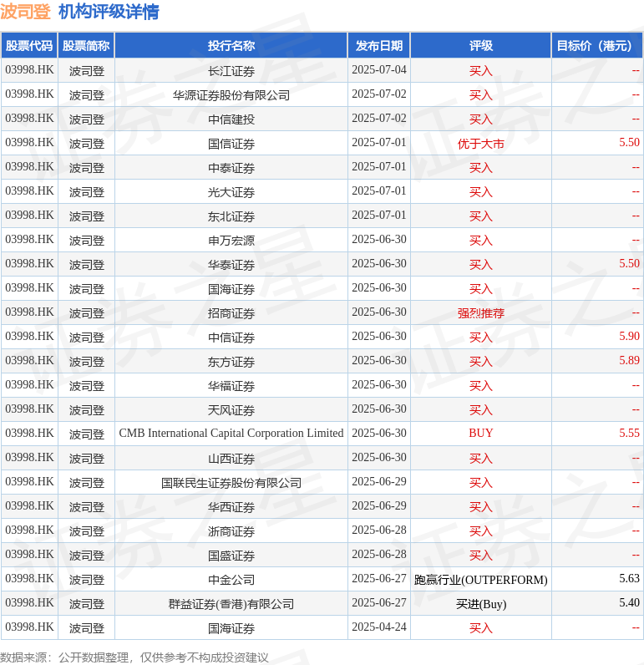Screen dimensions: 644x665
Task: Click the 波司登 title text
Action: click(25, 12)
